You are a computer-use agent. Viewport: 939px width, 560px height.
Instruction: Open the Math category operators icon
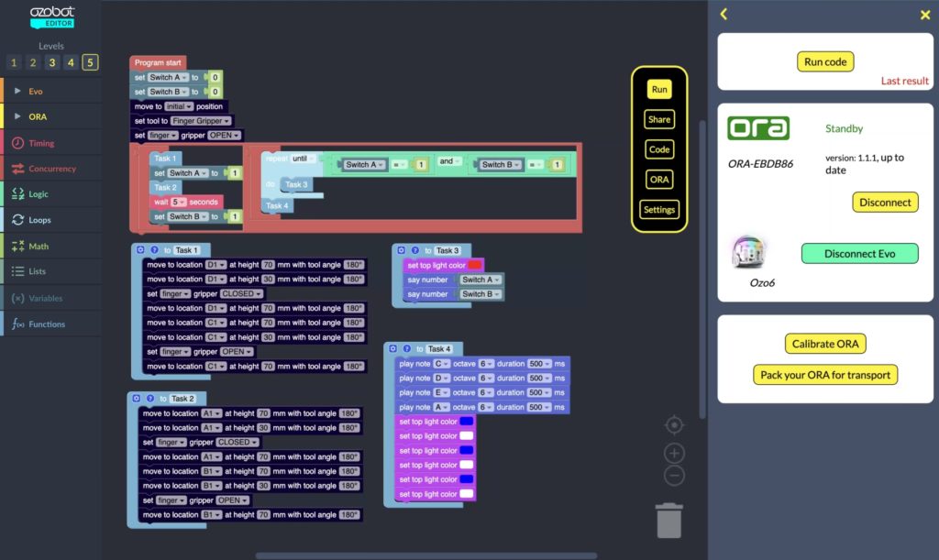[x=18, y=246]
